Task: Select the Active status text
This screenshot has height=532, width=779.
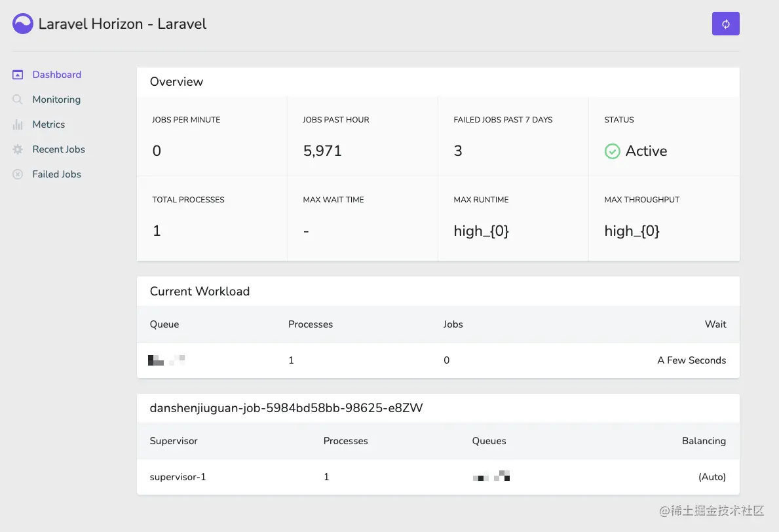Action: click(x=646, y=151)
